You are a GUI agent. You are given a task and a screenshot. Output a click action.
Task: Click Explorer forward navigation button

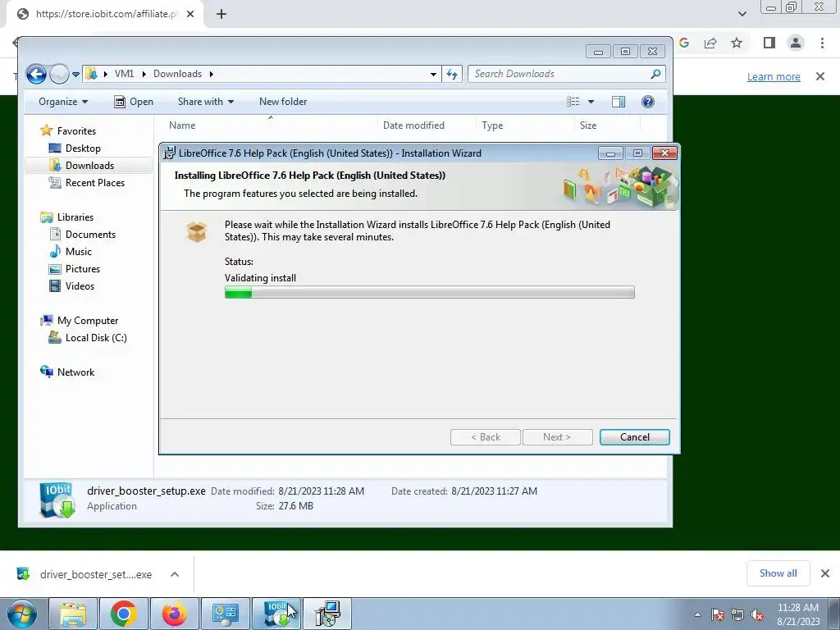click(59, 74)
